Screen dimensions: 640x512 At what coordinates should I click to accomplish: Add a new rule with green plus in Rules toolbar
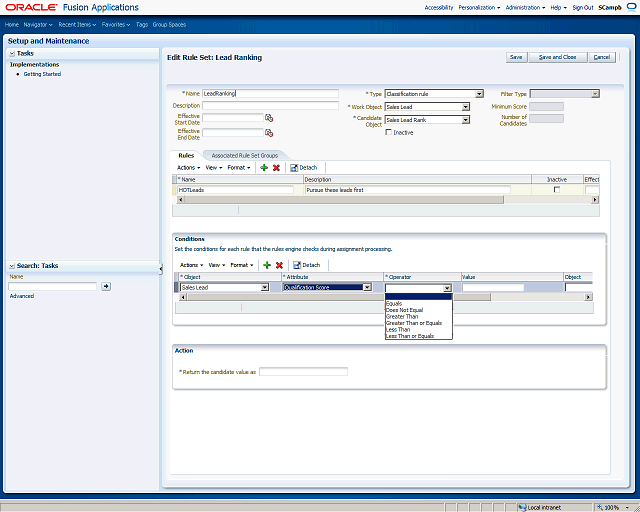tap(264, 168)
